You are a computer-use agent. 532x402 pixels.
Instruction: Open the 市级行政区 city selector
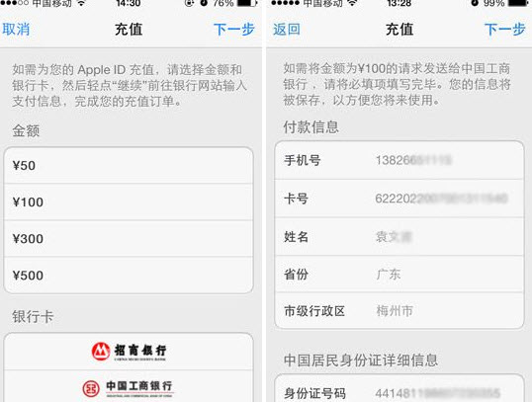click(x=399, y=311)
